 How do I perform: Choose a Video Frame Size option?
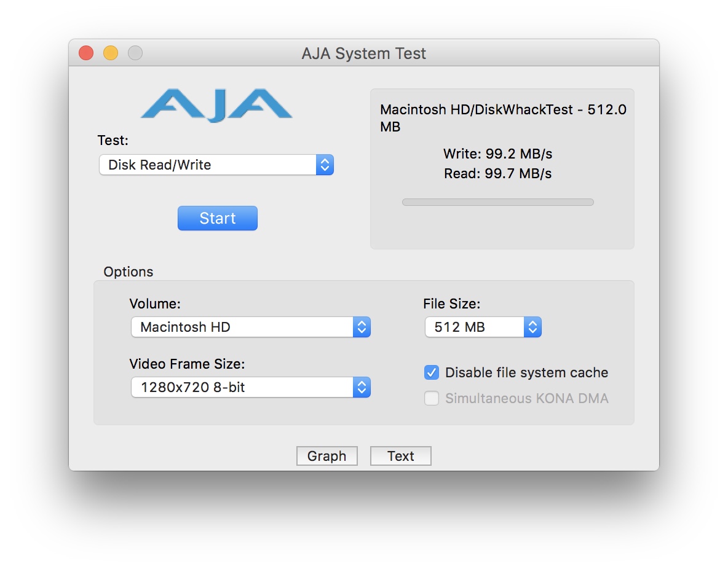251,387
